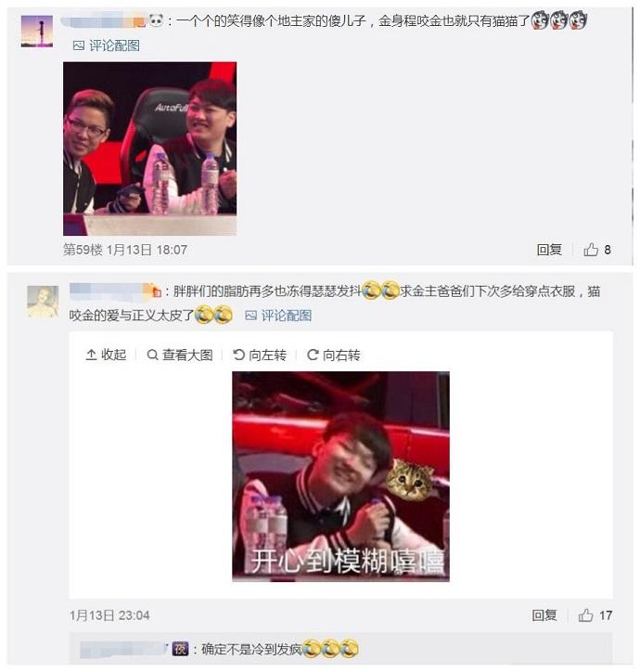Screen dimensions: 640x672
Task: Expand the thumbnail of two men smiling
Action: pyautogui.click(x=150, y=149)
